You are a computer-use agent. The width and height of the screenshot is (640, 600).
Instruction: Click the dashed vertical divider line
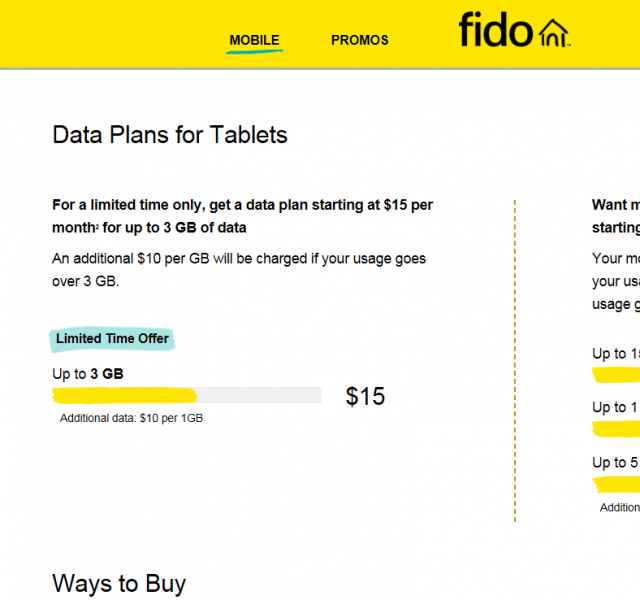pyautogui.click(x=515, y=360)
